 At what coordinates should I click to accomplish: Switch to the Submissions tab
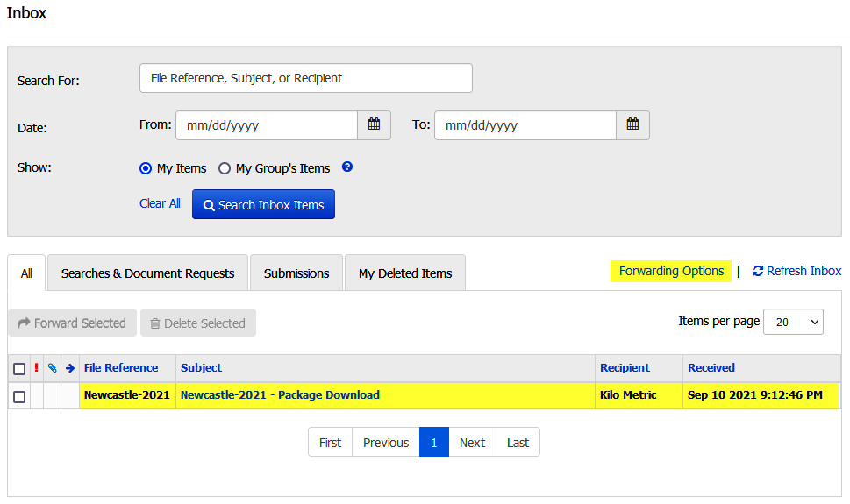click(296, 273)
